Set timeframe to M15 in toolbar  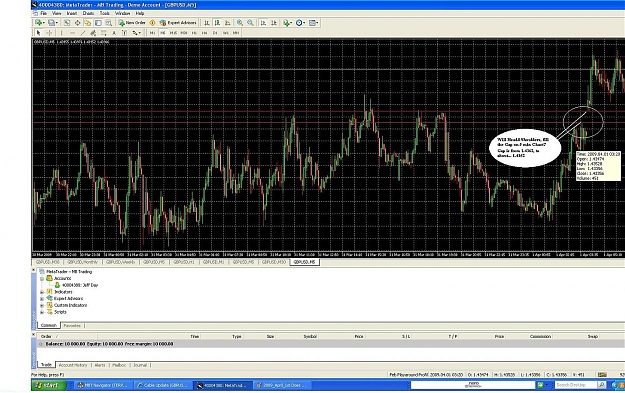(173, 33)
